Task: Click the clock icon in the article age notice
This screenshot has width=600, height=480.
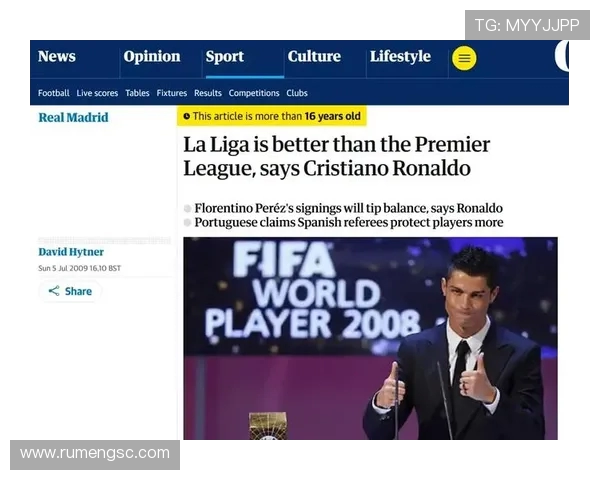Action: (185, 117)
